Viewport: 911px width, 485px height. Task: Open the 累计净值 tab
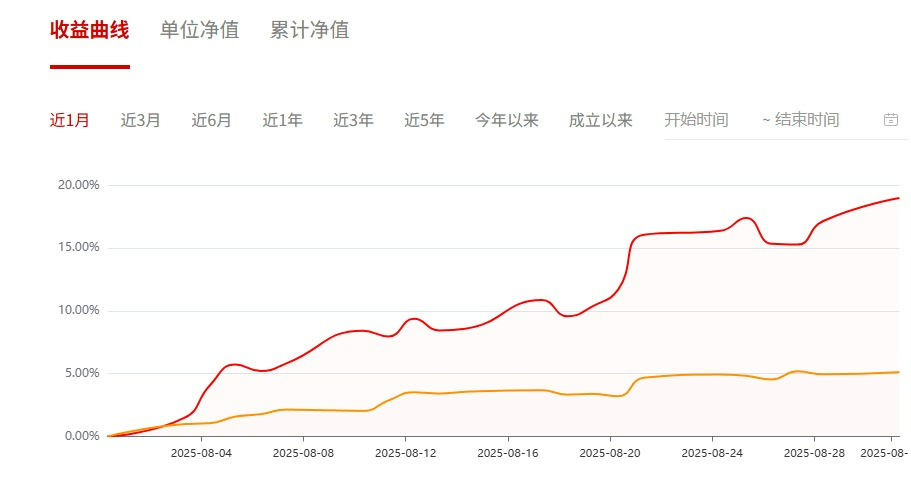(310, 30)
